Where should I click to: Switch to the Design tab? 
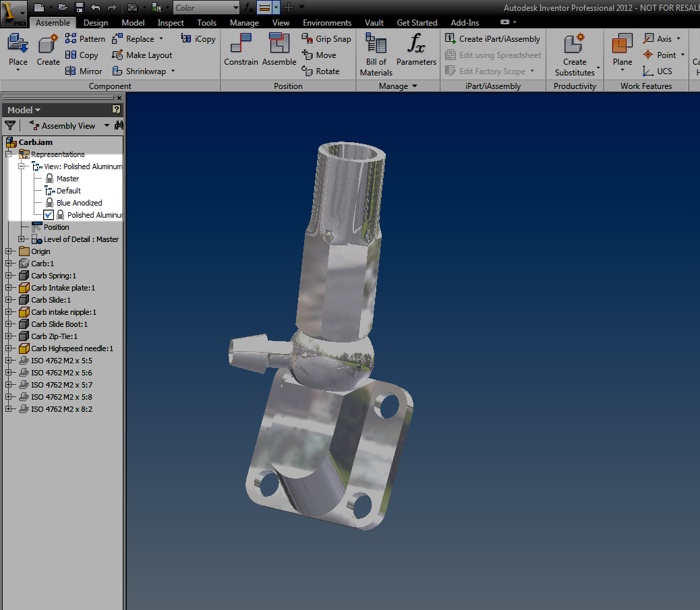(x=96, y=23)
